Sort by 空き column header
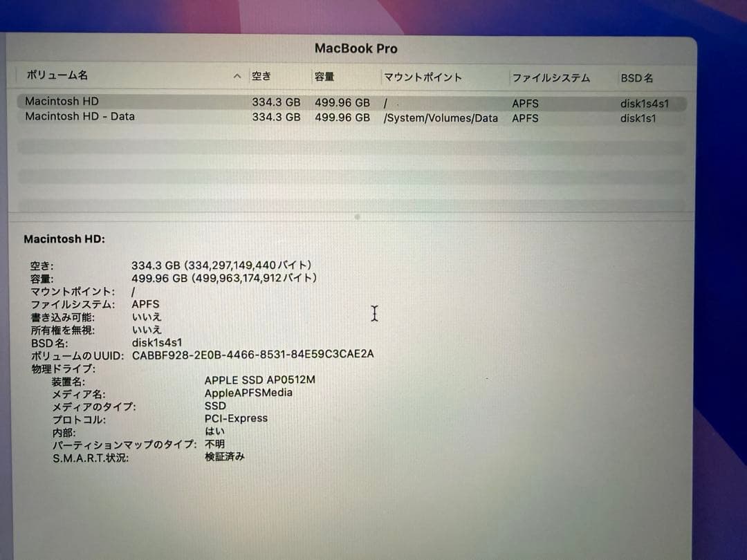 [x=261, y=76]
